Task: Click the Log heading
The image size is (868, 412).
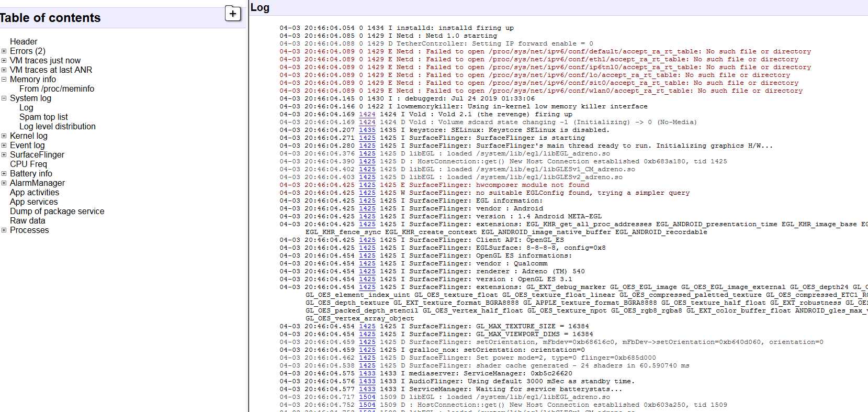Action: coord(260,7)
